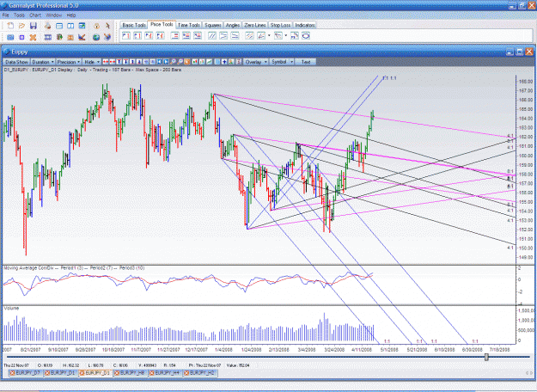The image size is (537, 392).
Task: Click the printer icon in the main toolbar
Action: (x=48, y=26)
